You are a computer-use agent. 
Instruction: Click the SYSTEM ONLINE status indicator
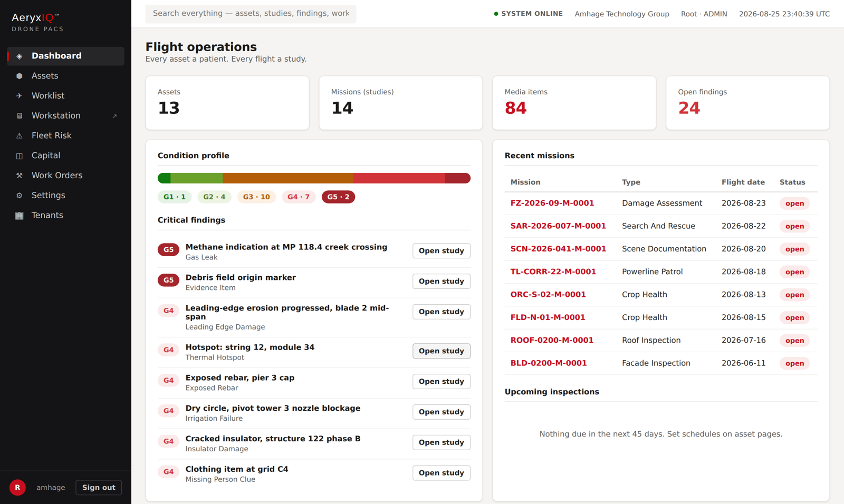528,14
